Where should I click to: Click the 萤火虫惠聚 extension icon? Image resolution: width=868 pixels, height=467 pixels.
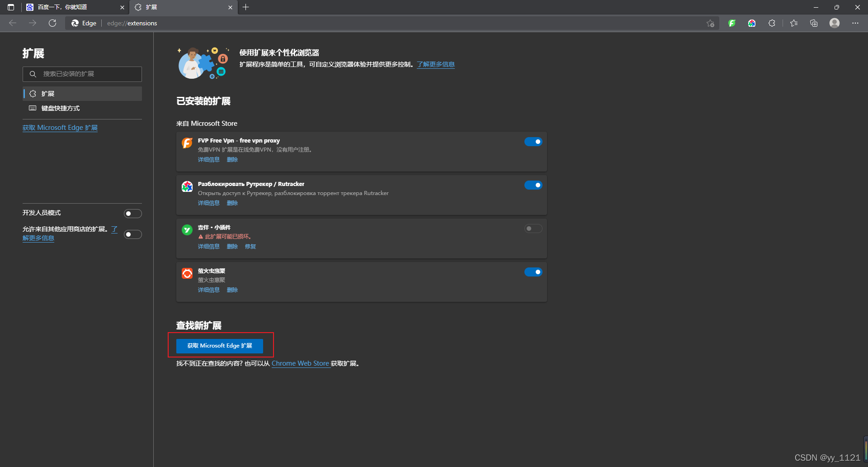coord(187,273)
